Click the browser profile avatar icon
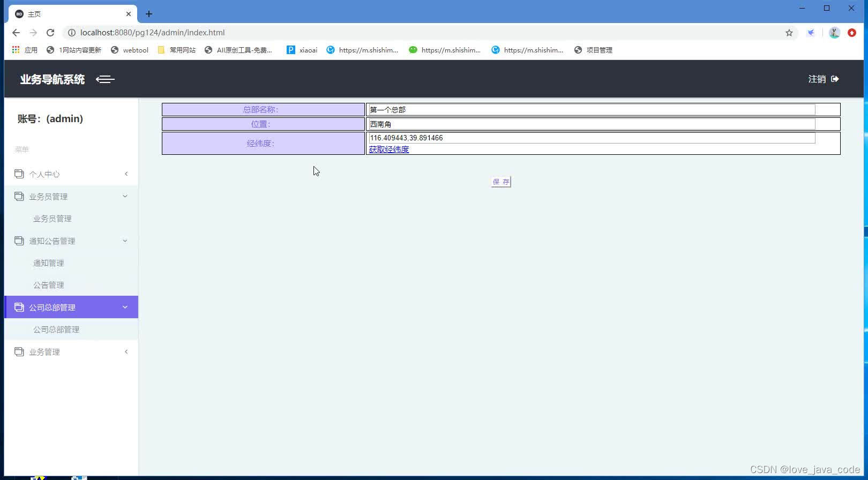The height and width of the screenshot is (480, 868). (x=834, y=33)
